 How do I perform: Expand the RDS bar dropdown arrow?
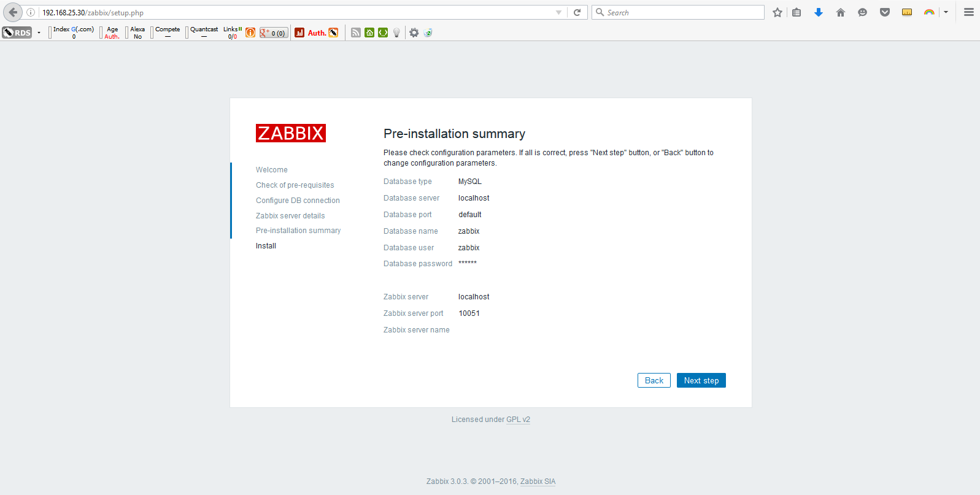pos(39,33)
